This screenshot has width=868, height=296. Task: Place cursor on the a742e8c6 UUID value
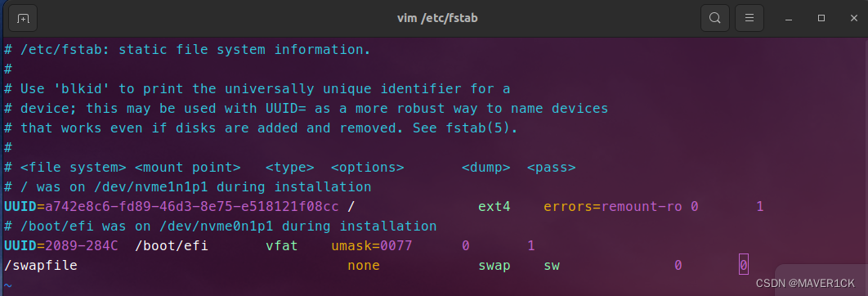[191, 207]
